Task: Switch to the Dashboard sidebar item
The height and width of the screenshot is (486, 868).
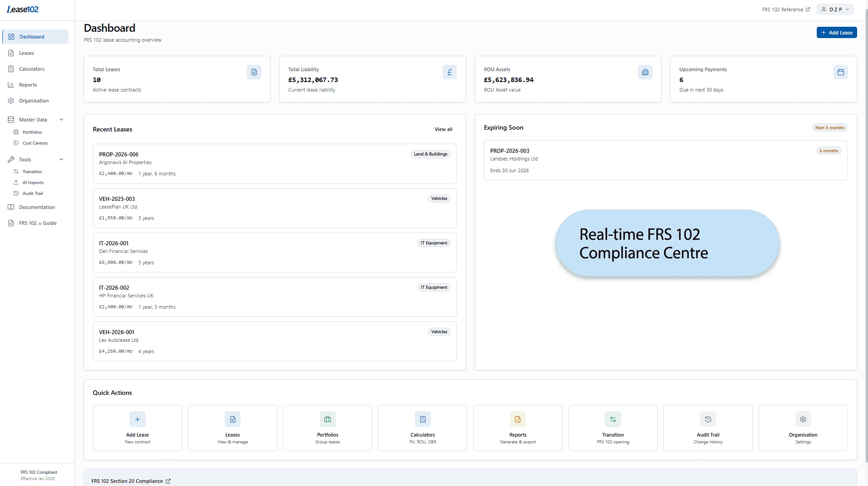Action: tap(32, 37)
